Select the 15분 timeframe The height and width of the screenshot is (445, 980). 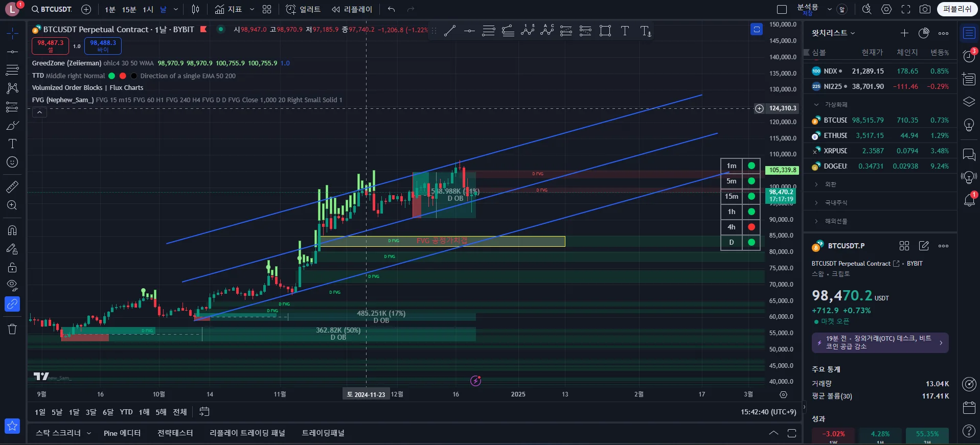(129, 9)
